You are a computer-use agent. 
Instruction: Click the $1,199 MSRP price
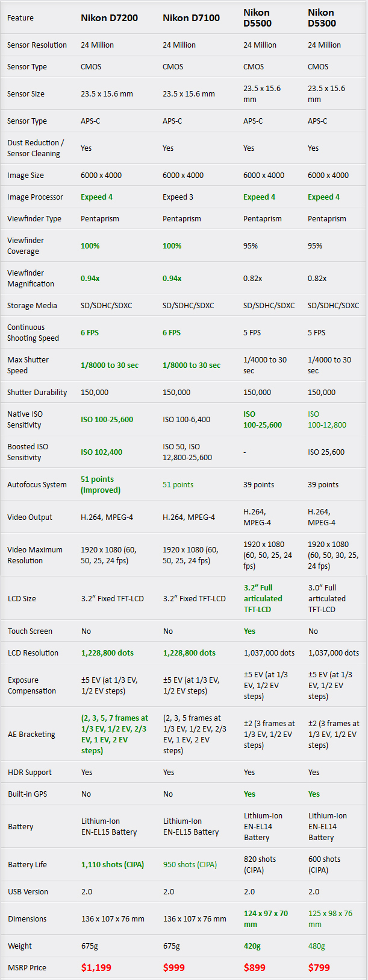[x=96, y=967]
